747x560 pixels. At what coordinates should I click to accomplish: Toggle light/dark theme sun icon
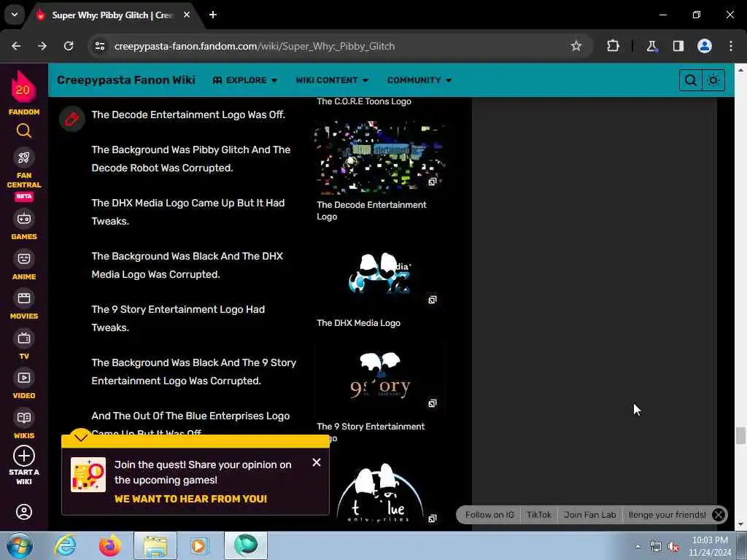click(x=713, y=80)
